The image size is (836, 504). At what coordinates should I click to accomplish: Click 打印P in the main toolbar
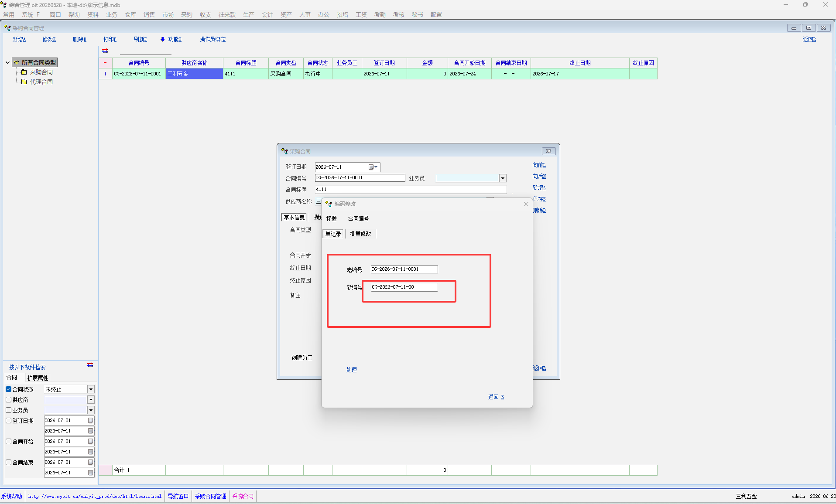pyautogui.click(x=110, y=39)
